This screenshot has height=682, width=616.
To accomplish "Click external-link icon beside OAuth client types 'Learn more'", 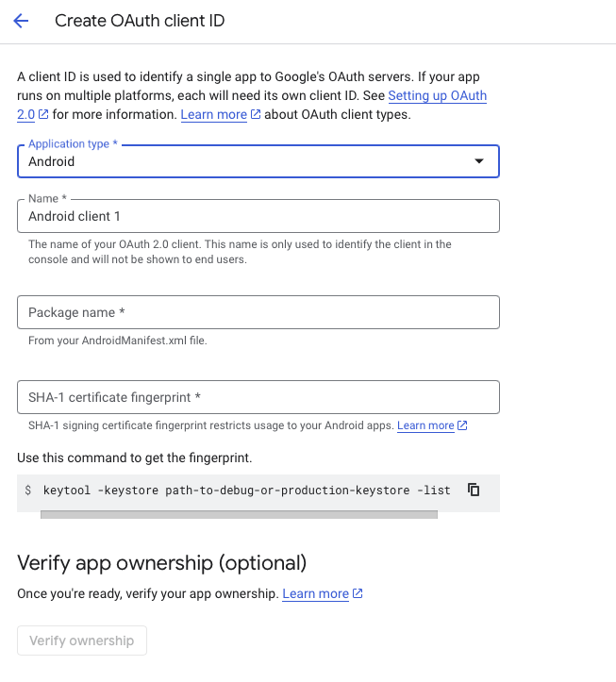I will pyautogui.click(x=256, y=115).
